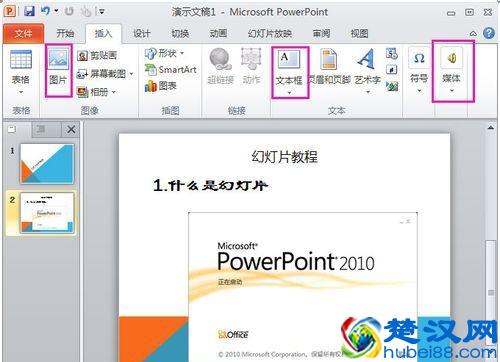Screen dimensions: 500x362
Task: Open the 文件 file menu
Action: click(x=23, y=33)
